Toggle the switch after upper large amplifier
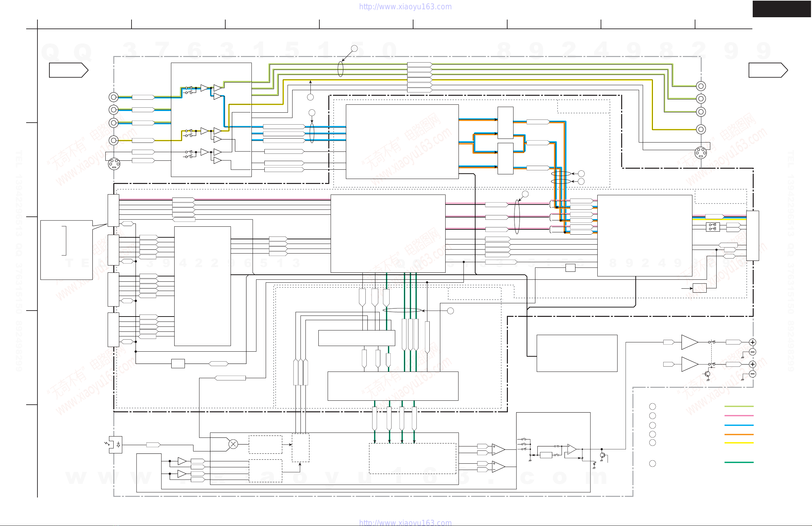The height and width of the screenshot is (526, 812). coord(711,342)
